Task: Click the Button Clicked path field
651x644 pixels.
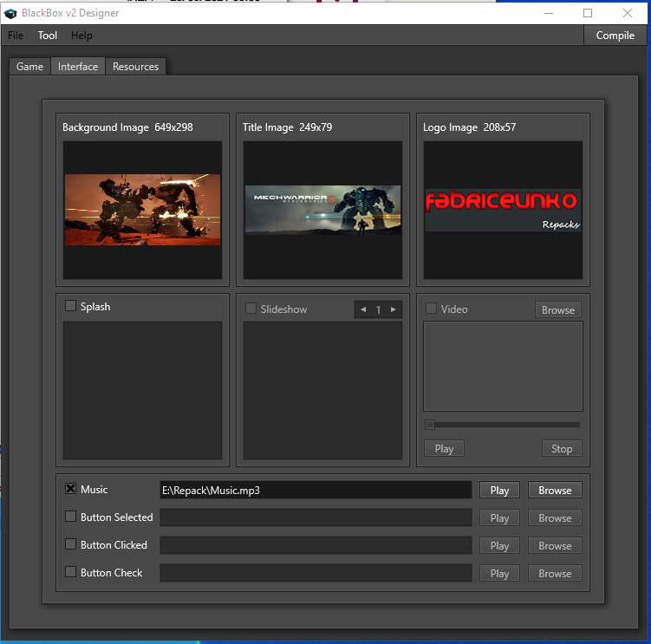Action: click(316, 545)
